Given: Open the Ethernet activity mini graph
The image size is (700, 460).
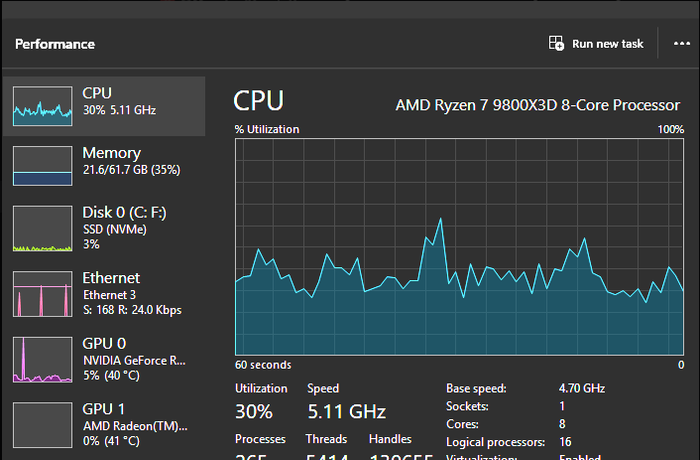Looking at the screenshot, I should pos(42,294).
